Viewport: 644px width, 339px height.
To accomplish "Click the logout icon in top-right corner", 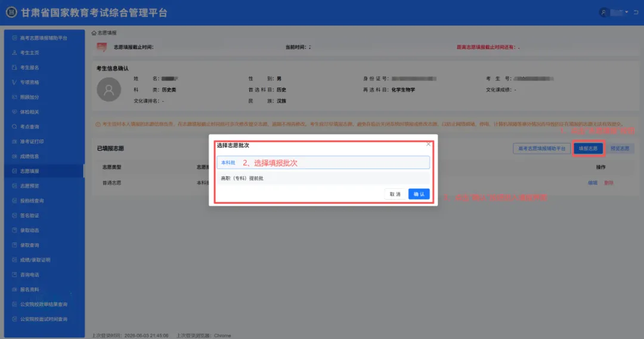I will [x=636, y=13].
